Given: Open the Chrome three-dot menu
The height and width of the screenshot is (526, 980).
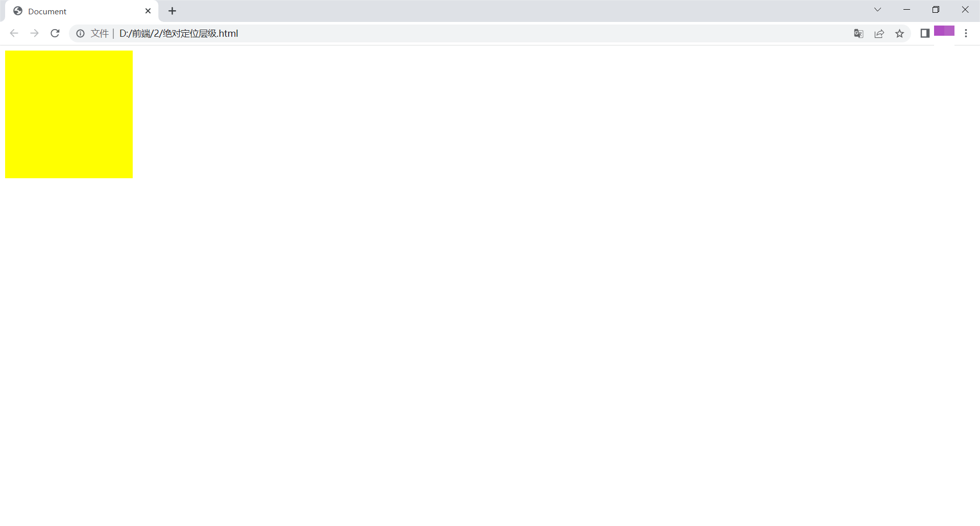Looking at the screenshot, I should pyautogui.click(x=966, y=33).
